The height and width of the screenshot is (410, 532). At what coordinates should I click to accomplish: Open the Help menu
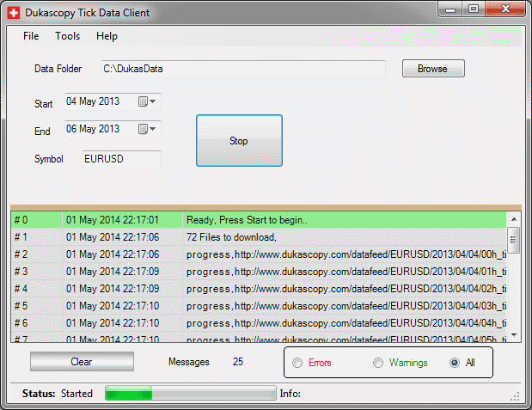(x=107, y=36)
